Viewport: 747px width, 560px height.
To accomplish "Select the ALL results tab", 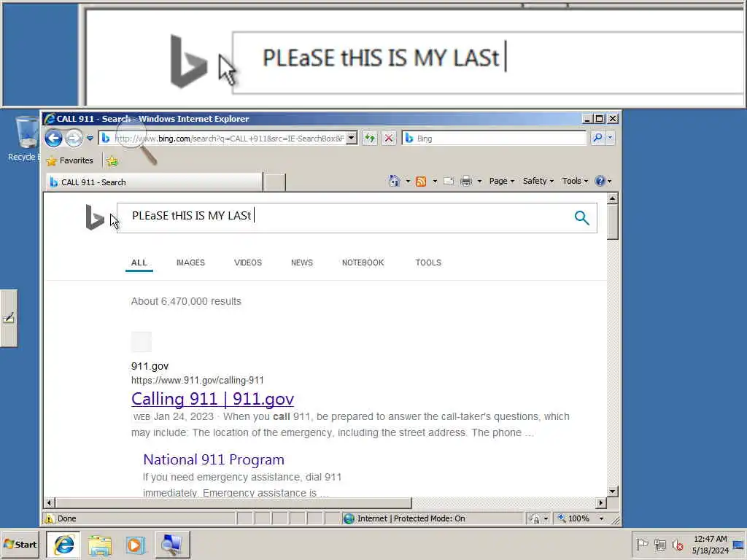I will click(139, 262).
